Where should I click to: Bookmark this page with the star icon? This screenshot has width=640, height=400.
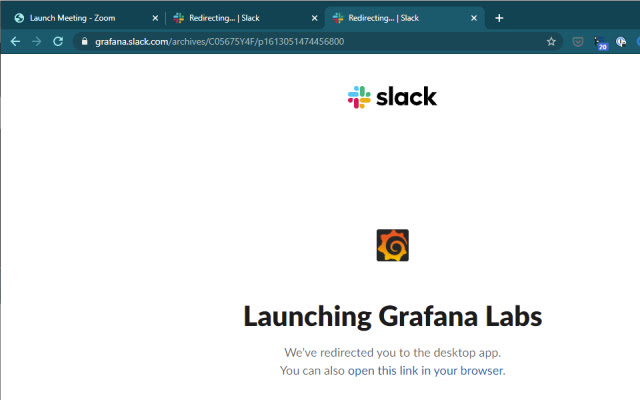click(x=551, y=42)
